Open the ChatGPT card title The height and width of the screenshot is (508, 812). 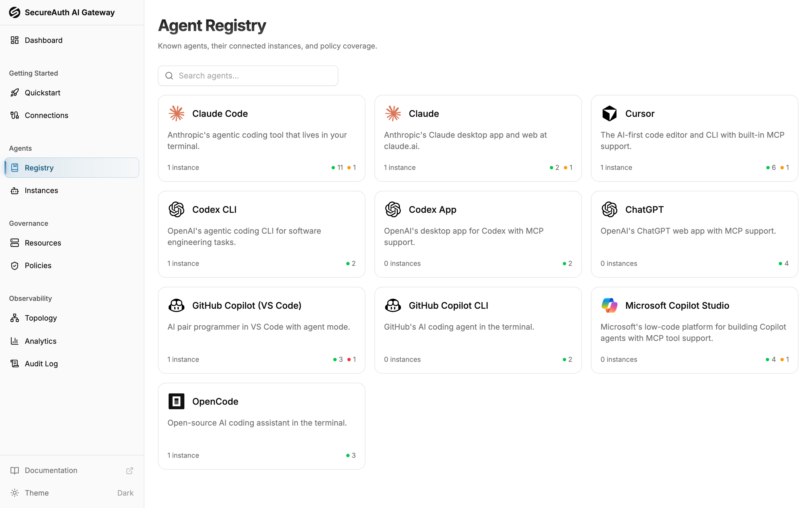644,210
